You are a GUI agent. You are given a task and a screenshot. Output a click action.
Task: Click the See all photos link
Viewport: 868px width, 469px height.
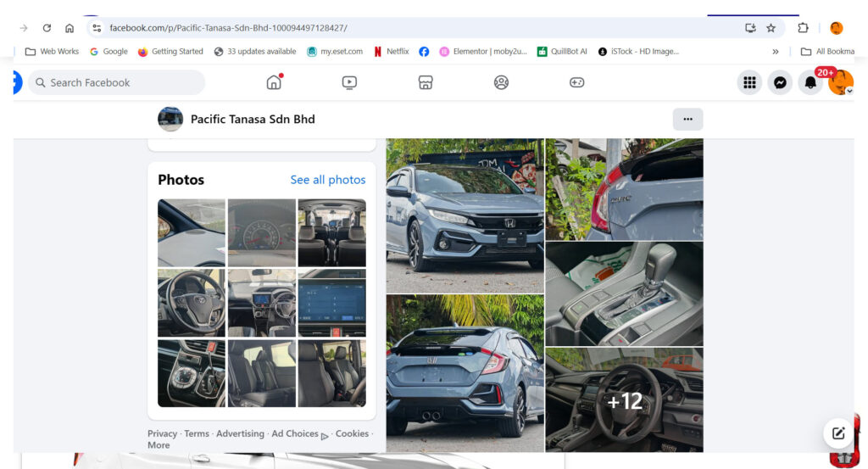[328, 180]
